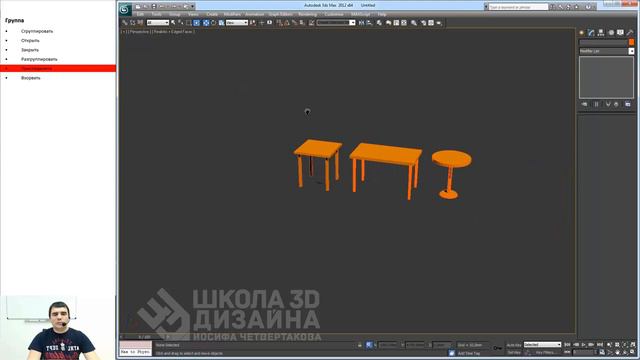
Task: Click the Render Production teapot icon
Action: click(439, 23)
